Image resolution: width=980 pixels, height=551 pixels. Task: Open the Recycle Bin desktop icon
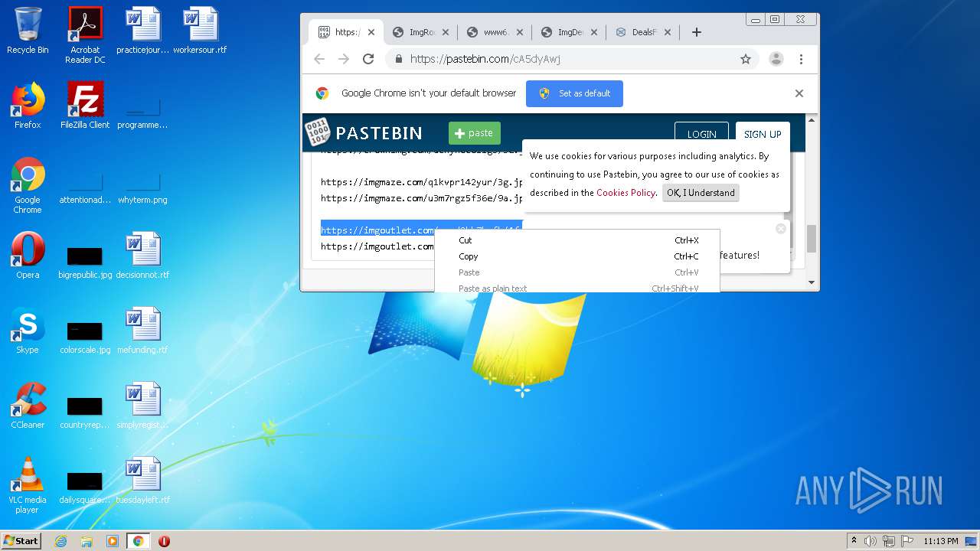[28, 31]
